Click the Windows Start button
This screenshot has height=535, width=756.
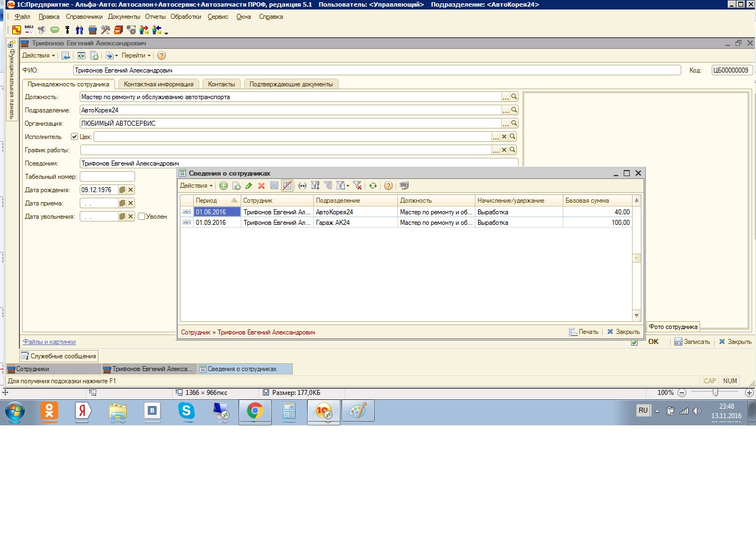point(15,412)
